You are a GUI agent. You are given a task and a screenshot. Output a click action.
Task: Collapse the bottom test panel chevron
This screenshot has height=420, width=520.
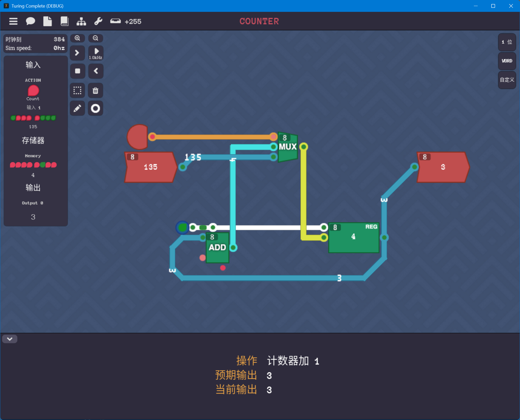click(x=10, y=339)
